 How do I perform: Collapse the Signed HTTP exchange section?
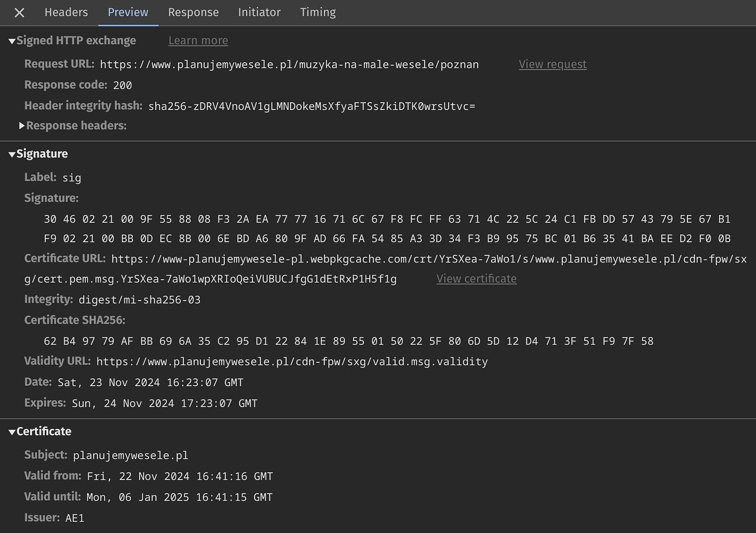[x=12, y=42]
